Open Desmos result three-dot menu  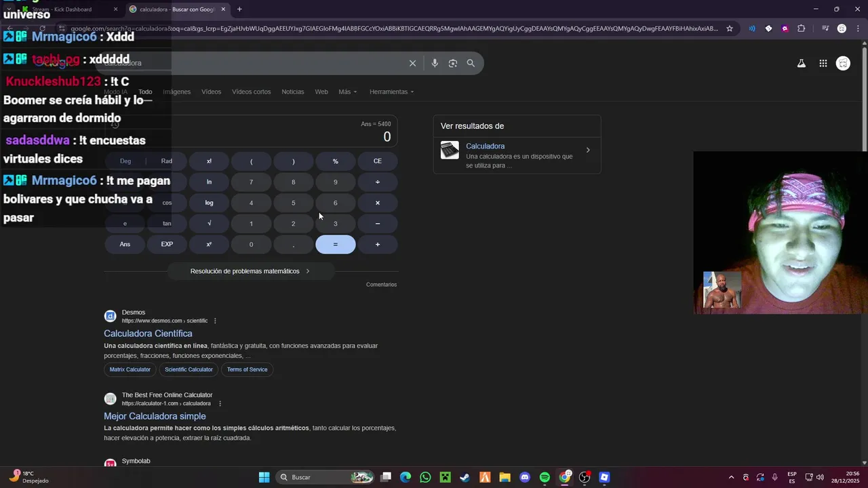215,321
